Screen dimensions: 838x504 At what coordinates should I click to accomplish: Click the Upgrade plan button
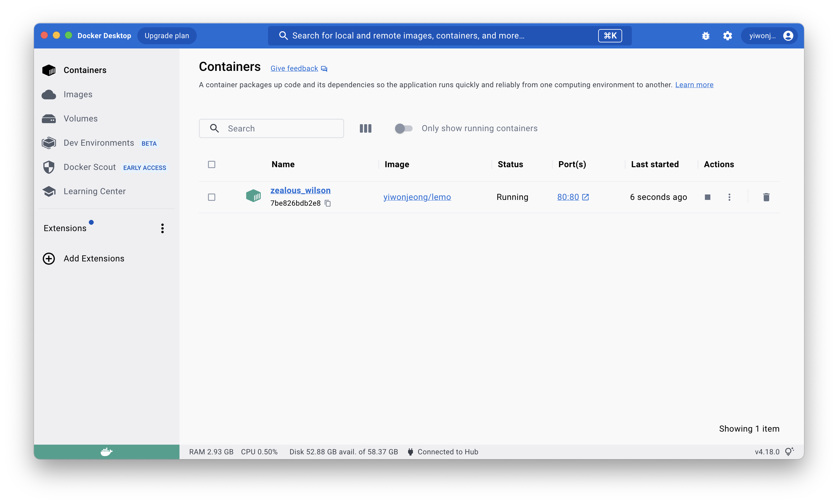[x=166, y=36]
